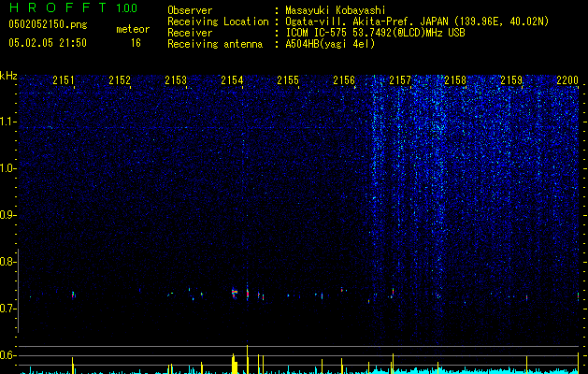Click observer name Masayuki Kobayashi
Screen dimensions: 588x374
(336, 10)
